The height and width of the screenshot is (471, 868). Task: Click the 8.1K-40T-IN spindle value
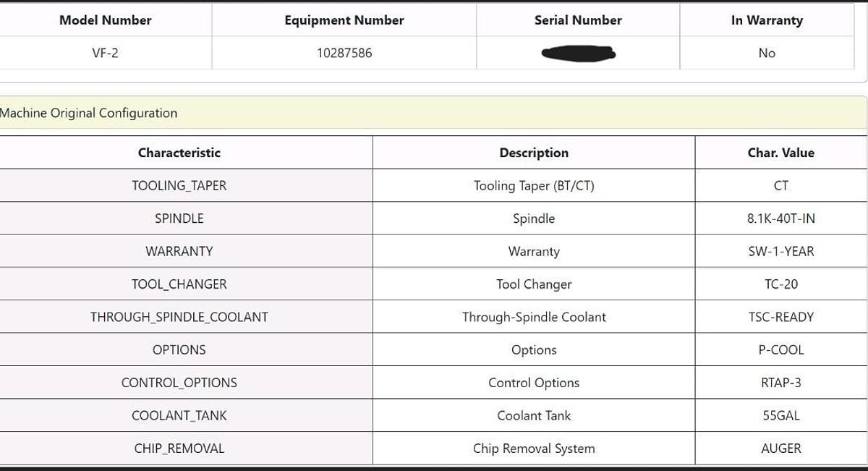(781, 218)
